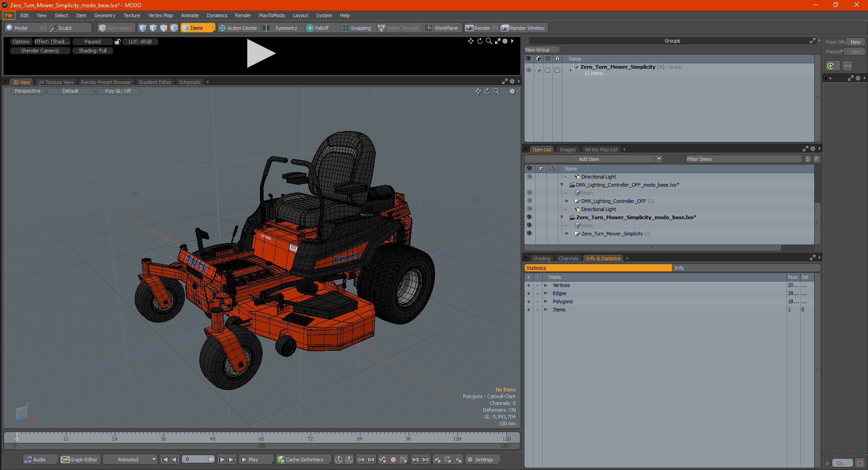Click timeline frame 60 marker

(x=261, y=438)
